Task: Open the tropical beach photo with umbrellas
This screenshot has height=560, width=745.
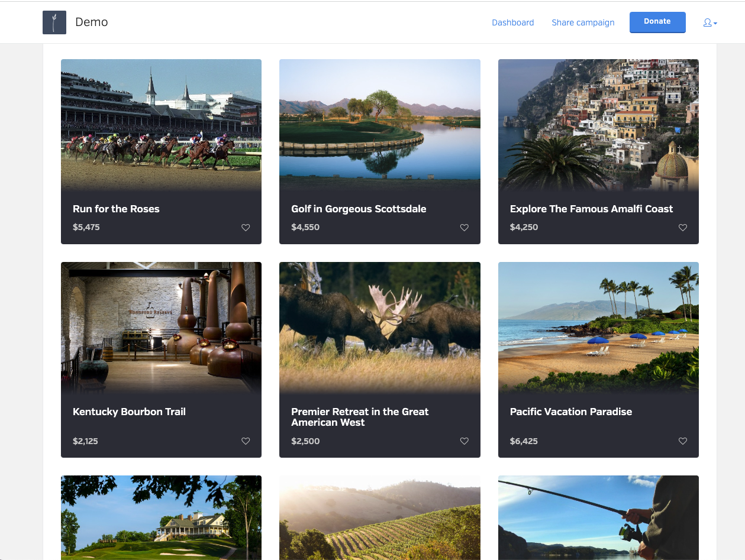Action: pos(598,327)
